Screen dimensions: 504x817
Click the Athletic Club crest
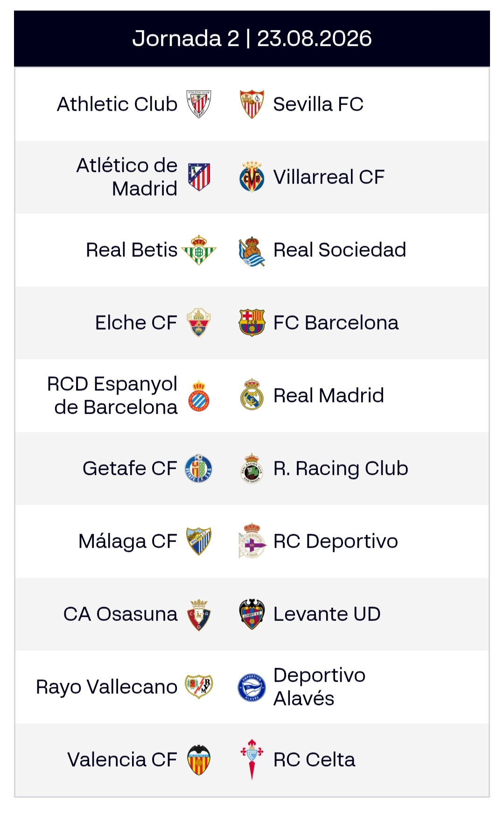199,104
